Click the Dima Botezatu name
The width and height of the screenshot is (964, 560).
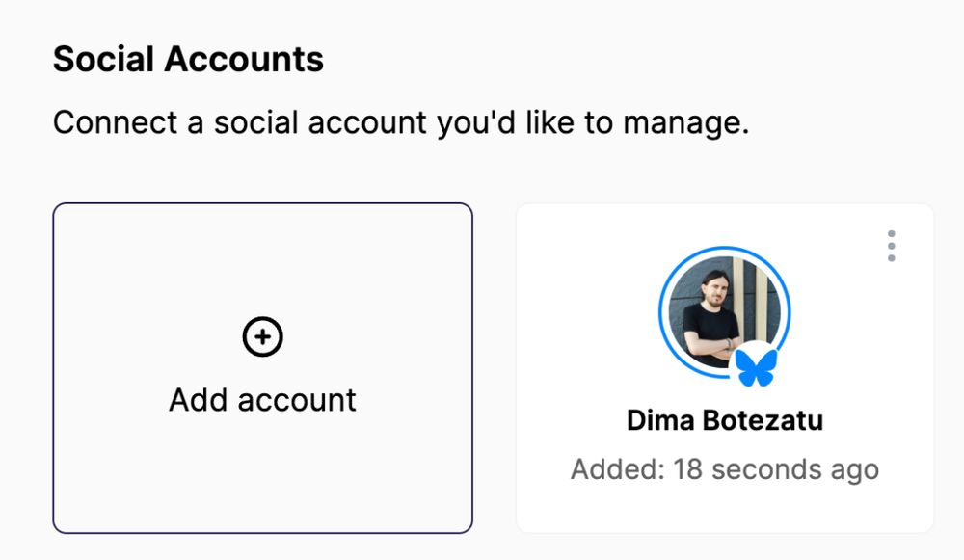725,420
